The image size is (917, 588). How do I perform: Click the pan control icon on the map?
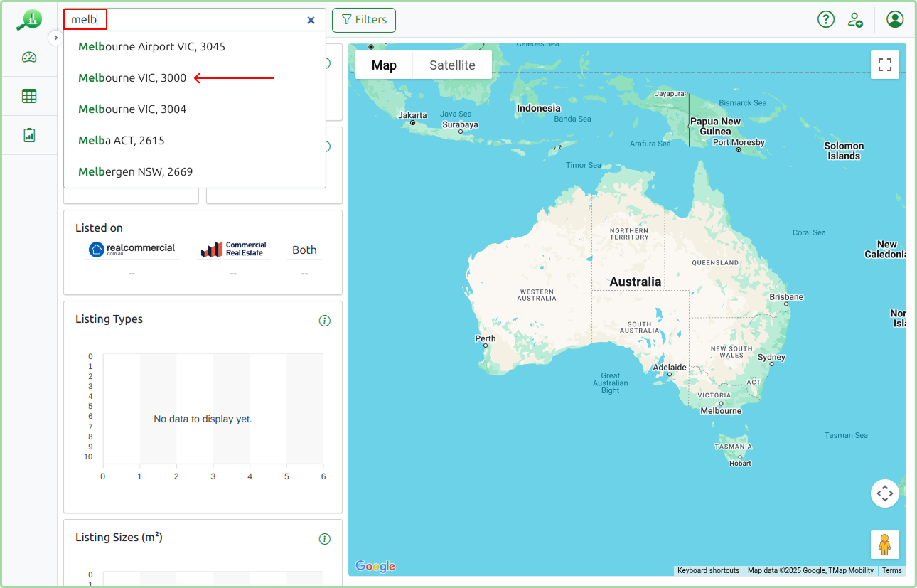[x=884, y=493]
